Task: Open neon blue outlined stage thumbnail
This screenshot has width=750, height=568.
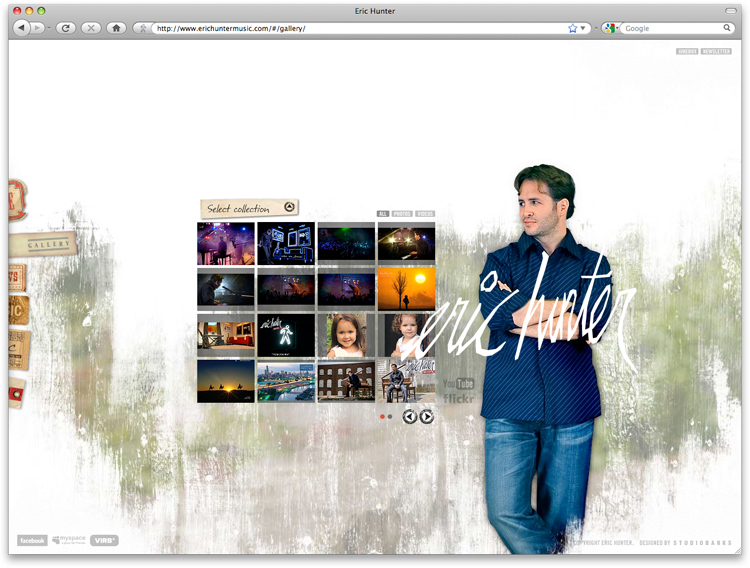Action: (286, 244)
